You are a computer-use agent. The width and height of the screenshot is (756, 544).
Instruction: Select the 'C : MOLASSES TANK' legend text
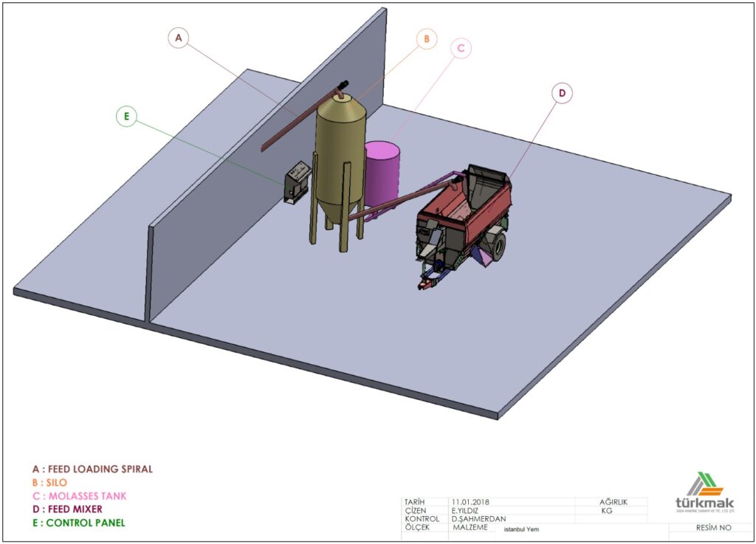(79, 495)
